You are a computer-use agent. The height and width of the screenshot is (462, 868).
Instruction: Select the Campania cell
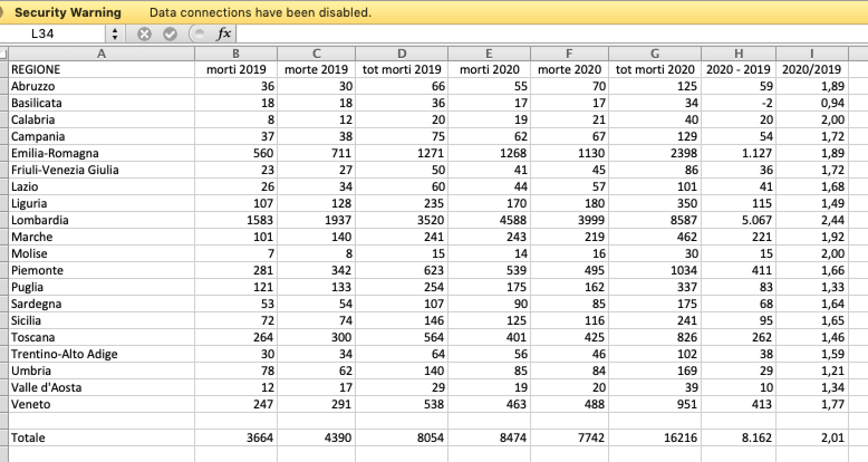pyautogui.click(x=102, y=136)
